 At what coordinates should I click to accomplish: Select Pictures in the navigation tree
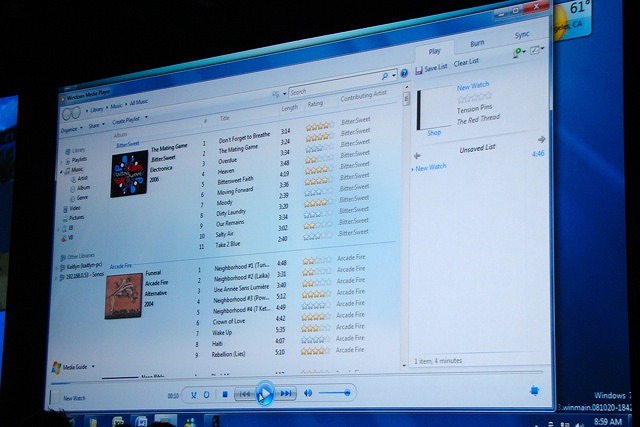pyautogui.click(x=77, y=218)
